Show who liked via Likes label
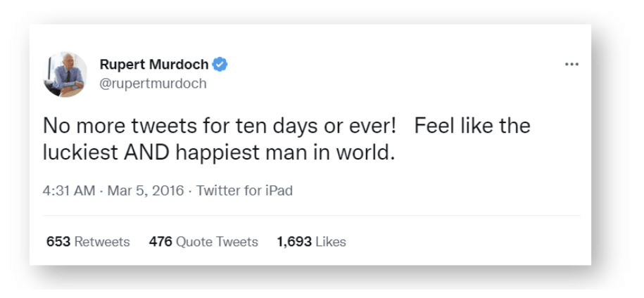This screenshot has height=298, width=644. click(x=331, y=242)
